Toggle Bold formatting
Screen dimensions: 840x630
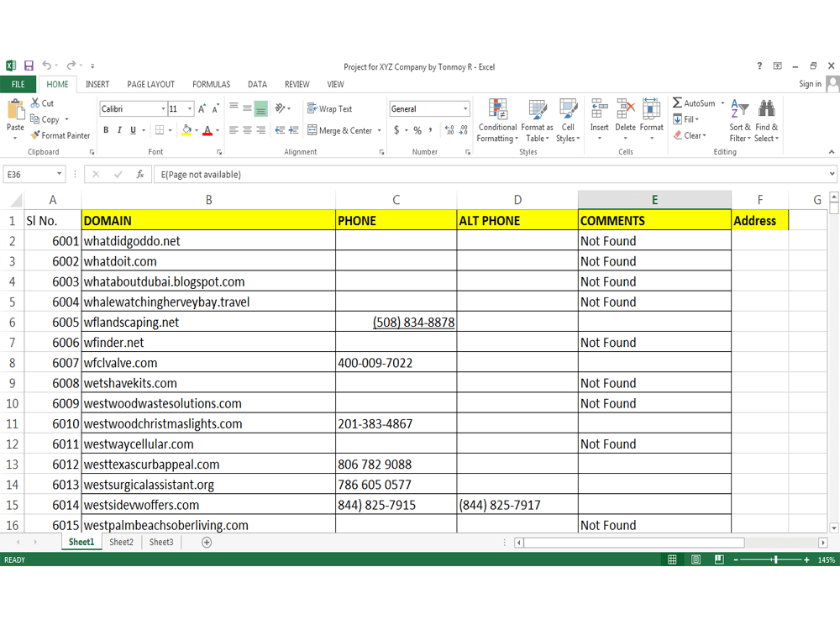click(106, 130)
